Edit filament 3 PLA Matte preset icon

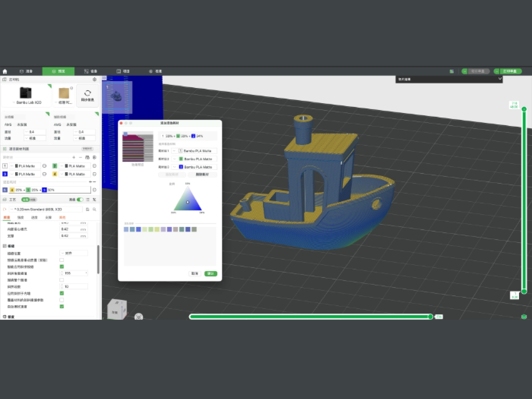[44, 174]
